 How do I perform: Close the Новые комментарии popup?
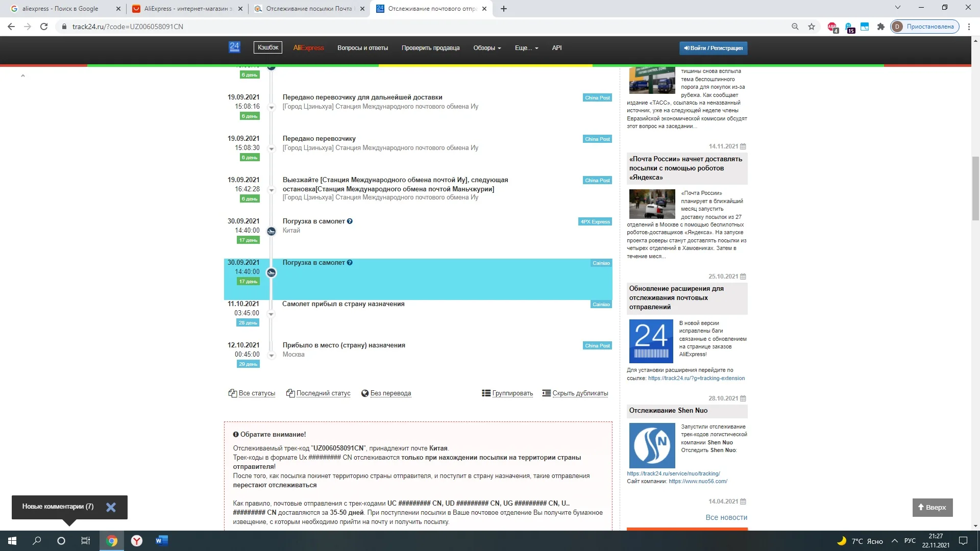tap(111, 507)
